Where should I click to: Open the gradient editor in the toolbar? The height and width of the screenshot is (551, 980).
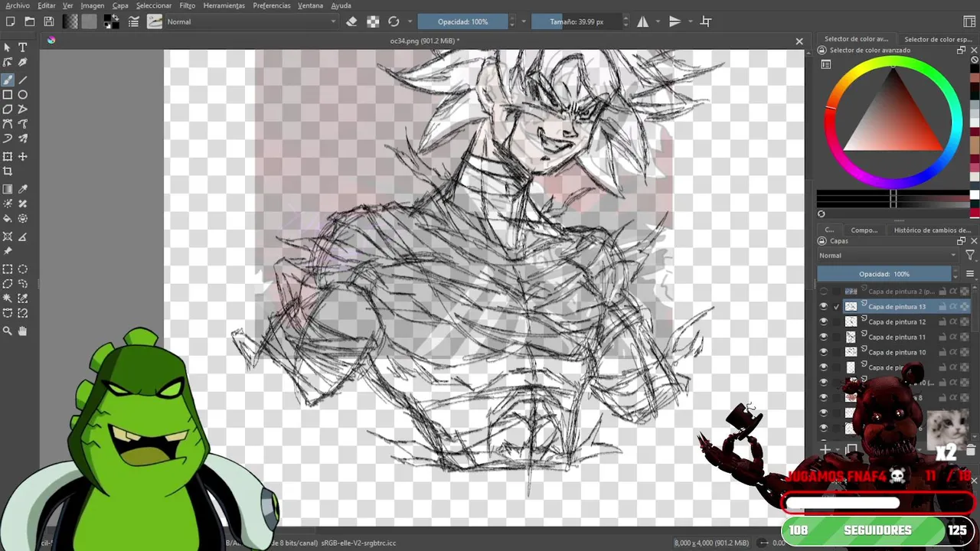click(x=70, y=21)
